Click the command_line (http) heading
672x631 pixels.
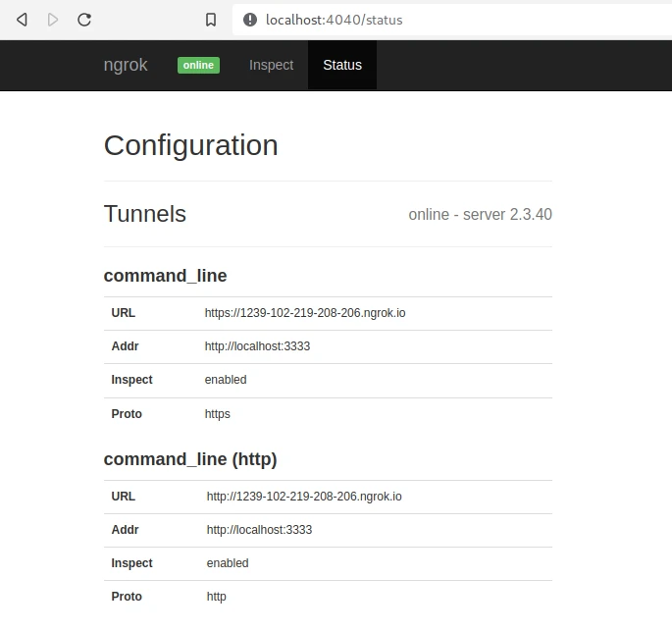(x=190, y=459)
